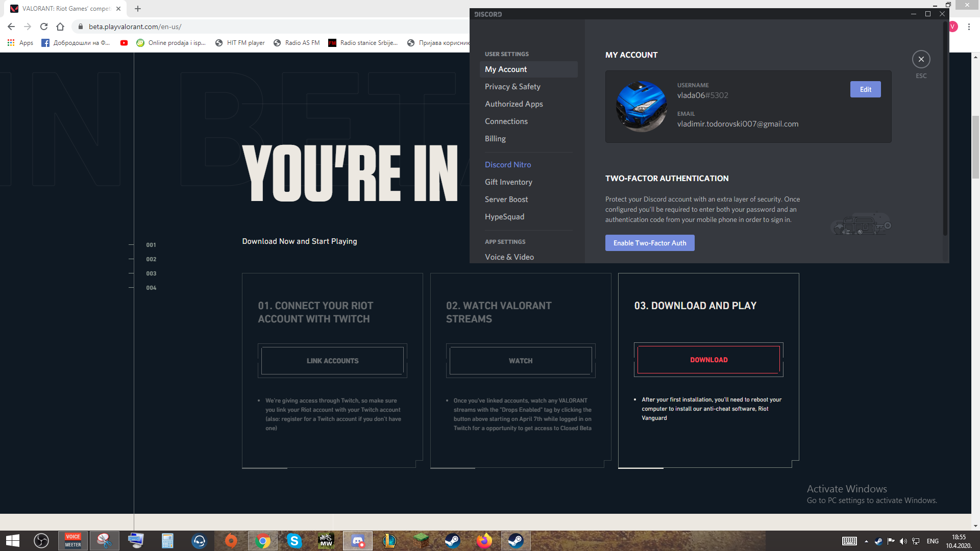Open Snipping Tool from taskbar

click(104, 541)
